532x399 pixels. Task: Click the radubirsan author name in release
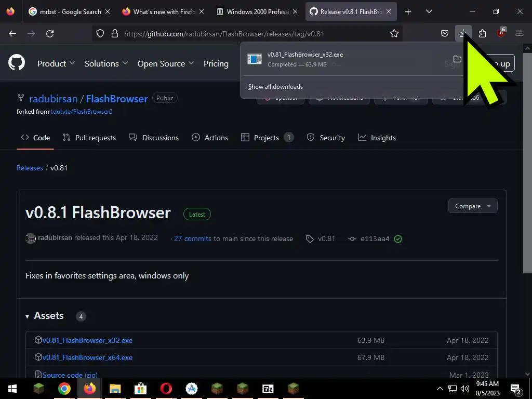coord(55,238)
